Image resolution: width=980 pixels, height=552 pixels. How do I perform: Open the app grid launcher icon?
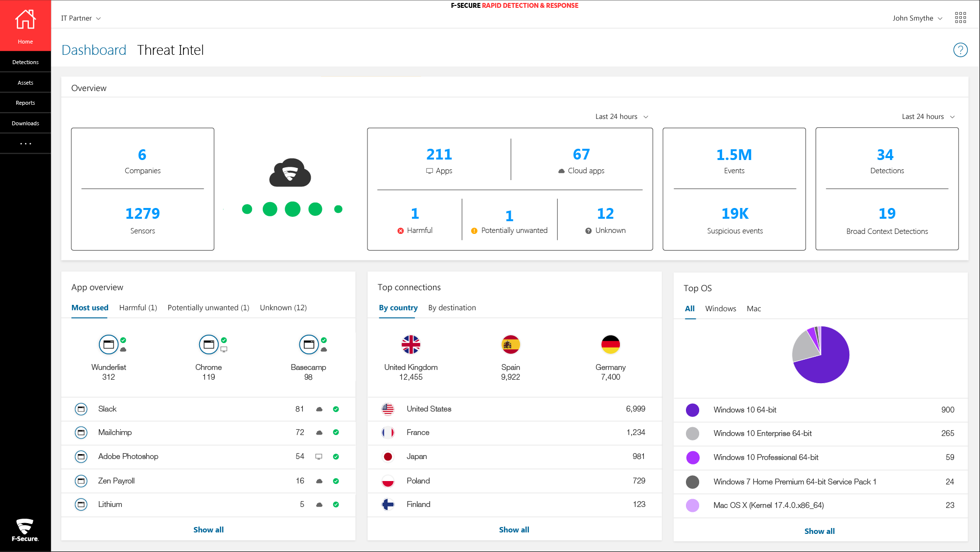point(960,18)
